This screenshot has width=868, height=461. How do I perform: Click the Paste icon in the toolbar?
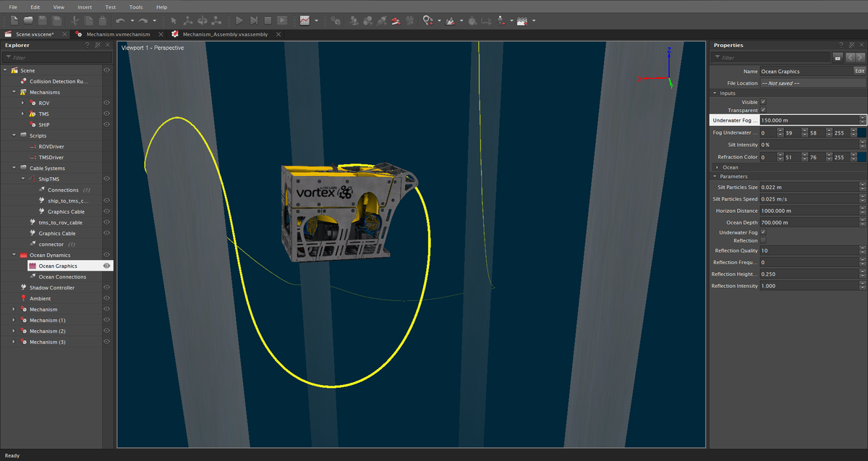tap(103, 20)
